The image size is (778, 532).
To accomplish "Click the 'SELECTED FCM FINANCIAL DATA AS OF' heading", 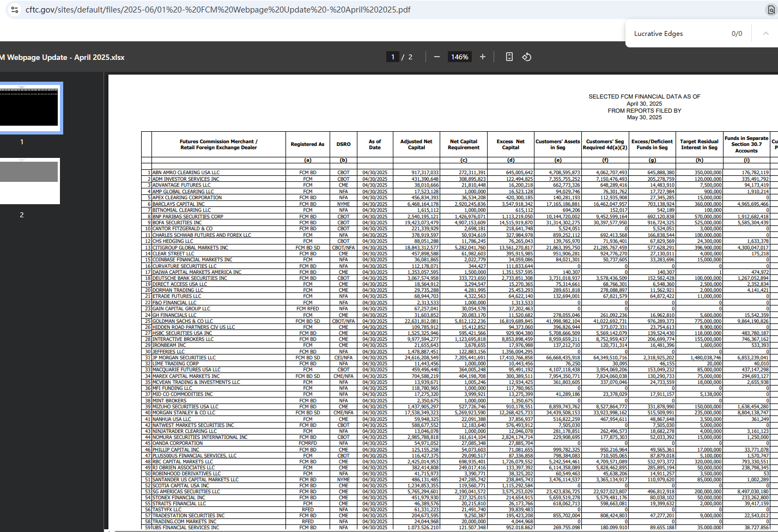I will (645, 96).
